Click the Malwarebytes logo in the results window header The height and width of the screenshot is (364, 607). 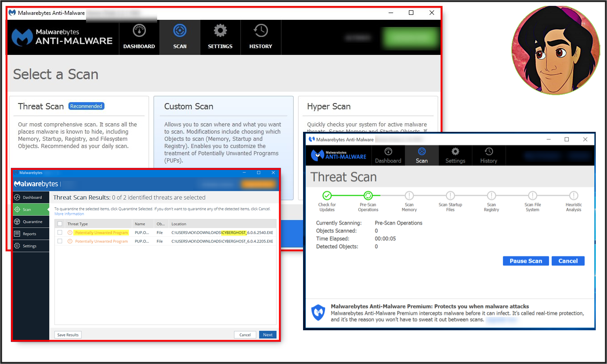(36, 184)
